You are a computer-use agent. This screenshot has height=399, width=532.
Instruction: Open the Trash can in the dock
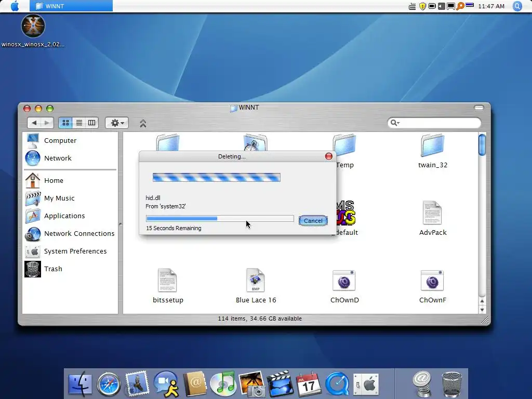click(451, 384)
